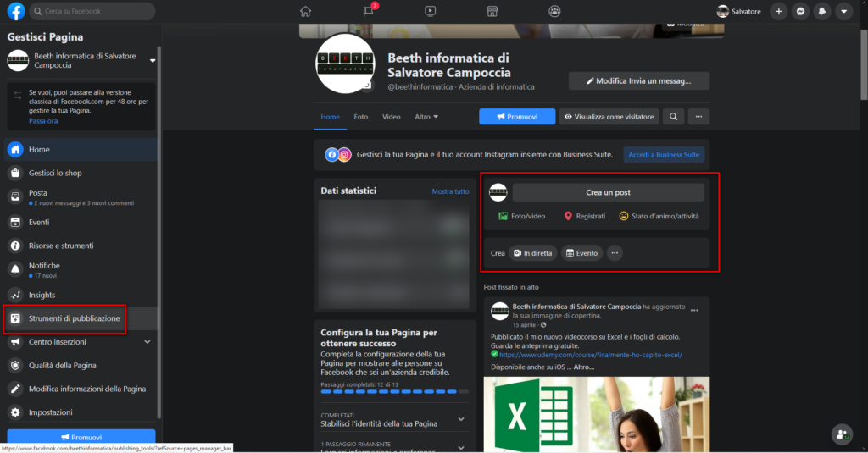
Task: Open the Groups icon in top bar
Action: coord(554,11)
